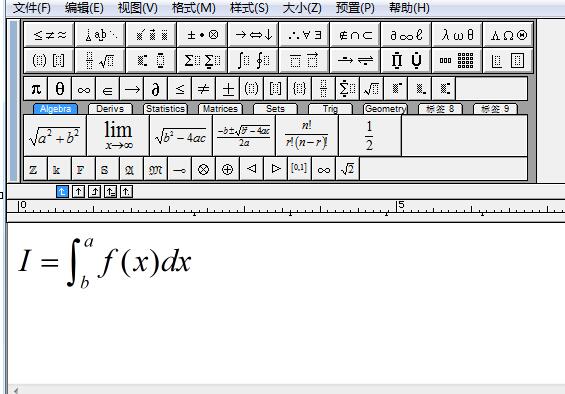This screenshot has height=394, width=565.
Task: Switch to the Derivs tab
Action: pos(110,109)
